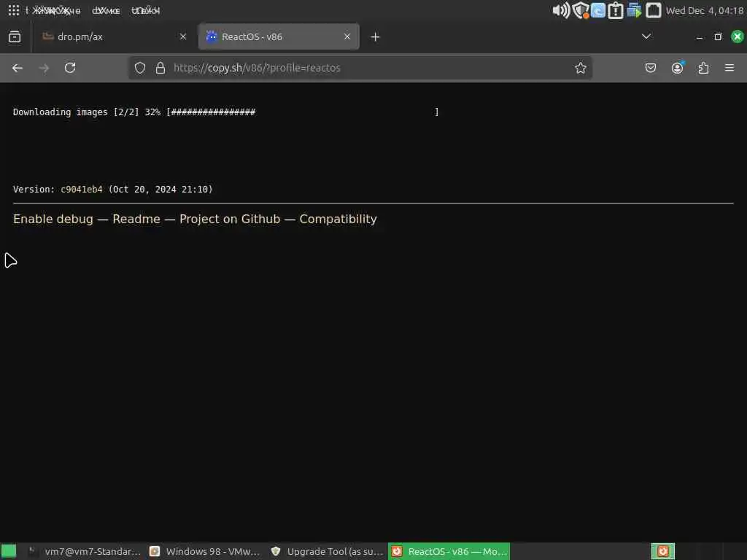Image resolution: width=747 pixels, height=560 pixels.
Task: Open the extensions panel
Action: [x=704, y=68]
